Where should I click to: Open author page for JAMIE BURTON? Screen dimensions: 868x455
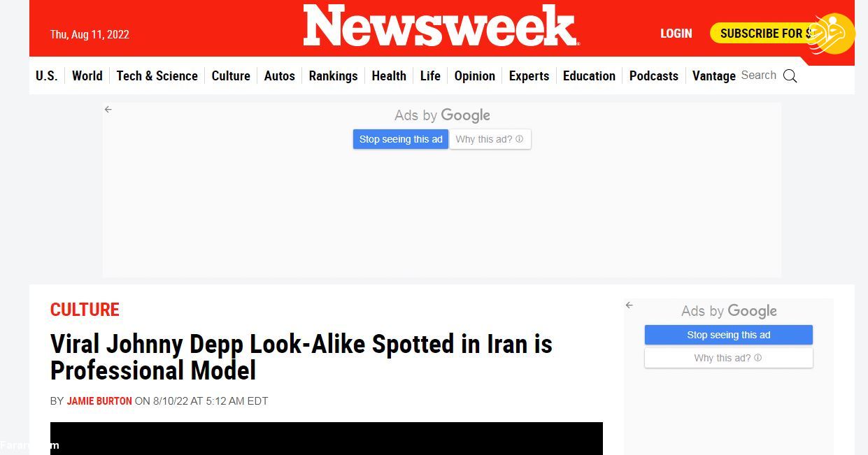click(x=99, y=401)
